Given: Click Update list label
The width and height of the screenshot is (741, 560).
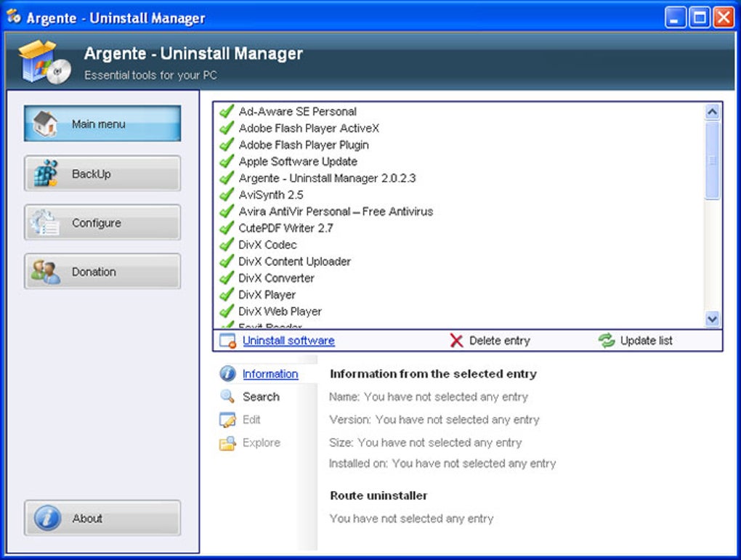Looking at the screenshot, I should (646, 341).
